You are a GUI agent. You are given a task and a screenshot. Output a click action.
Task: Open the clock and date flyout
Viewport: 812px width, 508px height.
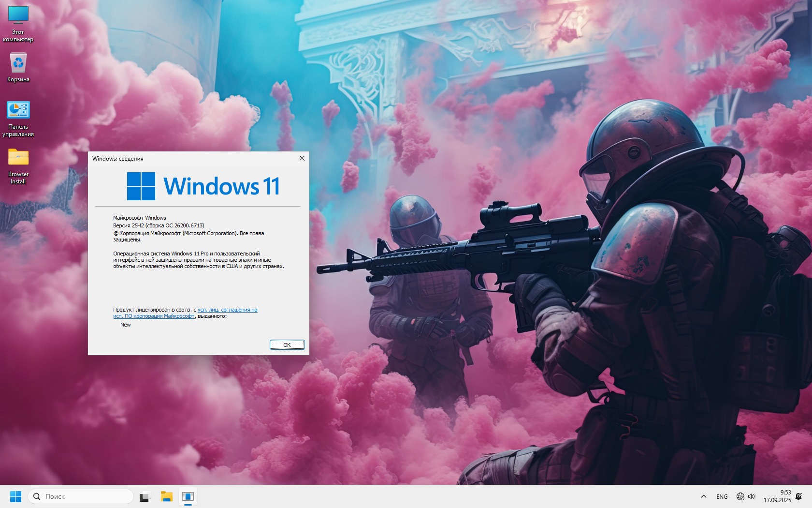pos(777,496)
